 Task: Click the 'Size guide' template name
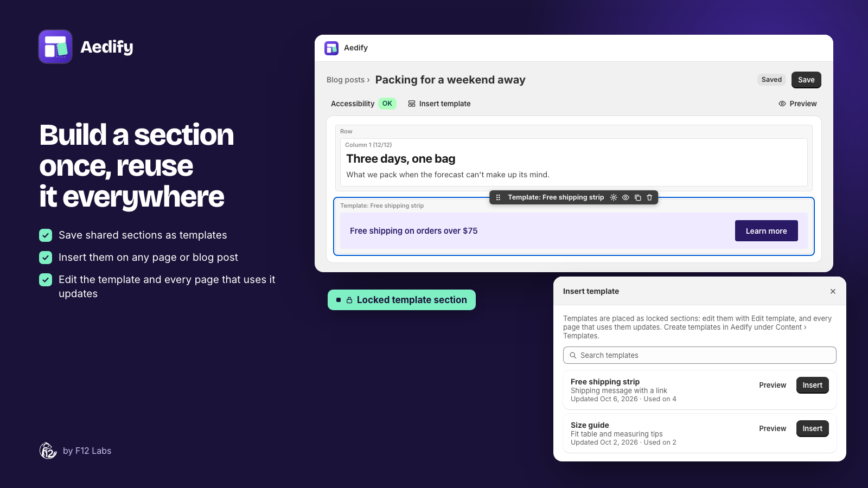click(590, 425)
